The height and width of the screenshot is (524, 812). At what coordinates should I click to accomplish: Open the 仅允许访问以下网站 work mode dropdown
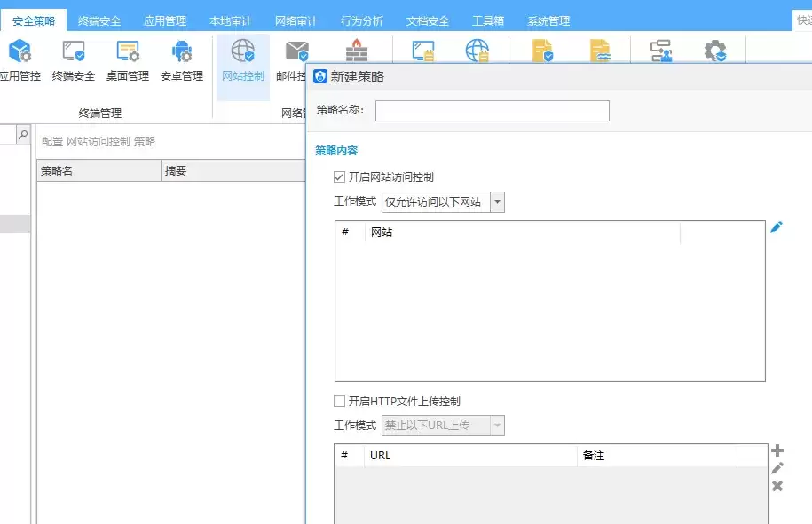tap(443, 202)
